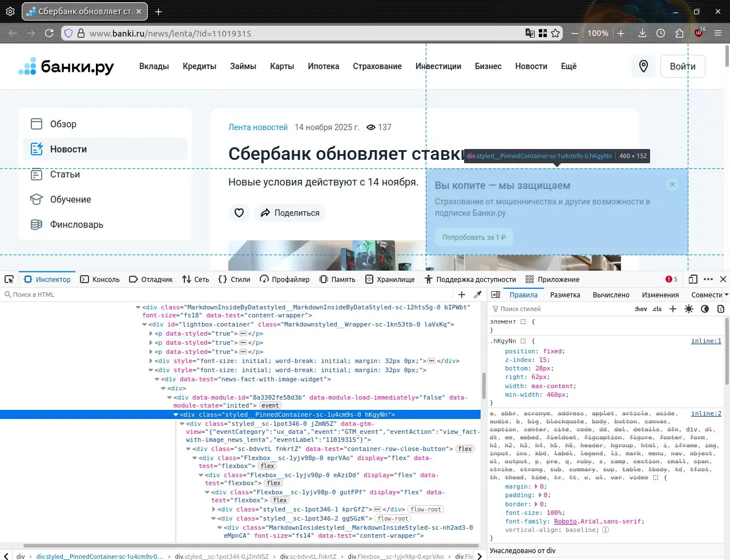Image resolution: width=730 pixels, height=560 pixels.
Task: Click the create new node plus icon
Action: [462, 295]
